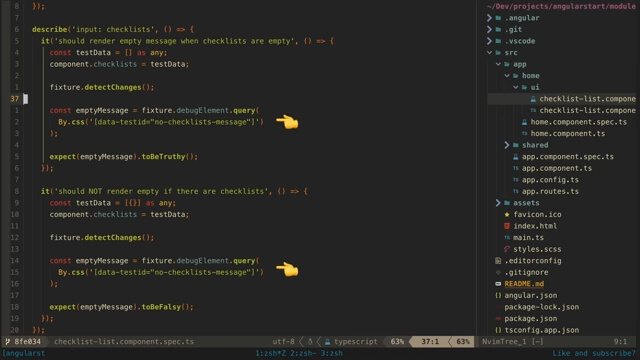Click the .angular folder icon

click(498, 18)
